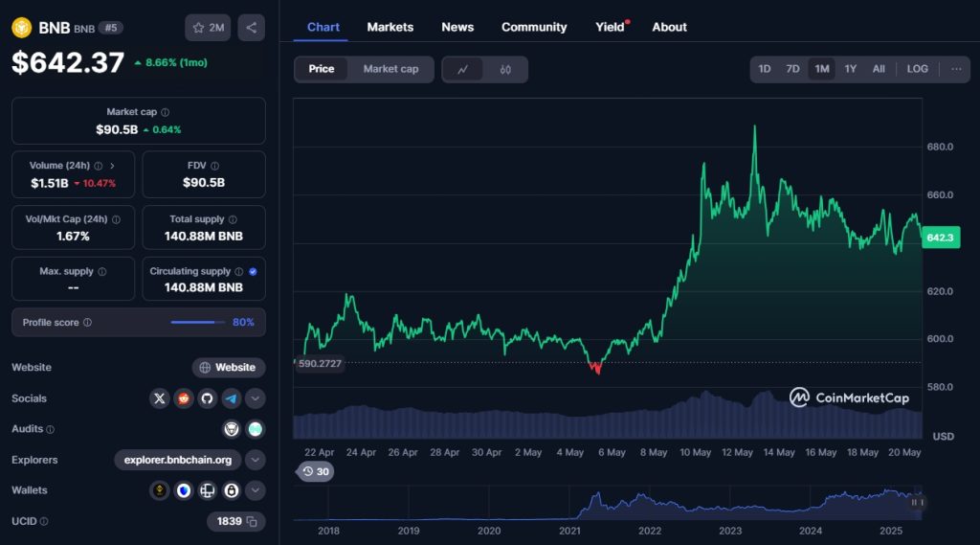Switch chart to candlestick view
Screen dimensions: 980x545
pos(505,70)
